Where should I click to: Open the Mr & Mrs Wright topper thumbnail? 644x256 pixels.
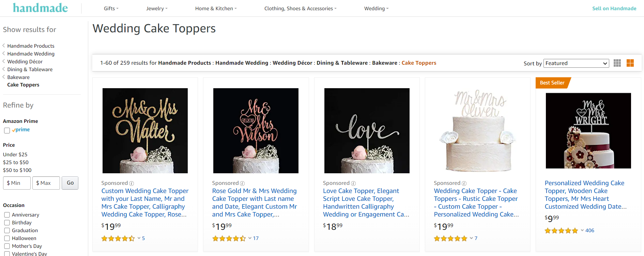click(x=588, y=131)
